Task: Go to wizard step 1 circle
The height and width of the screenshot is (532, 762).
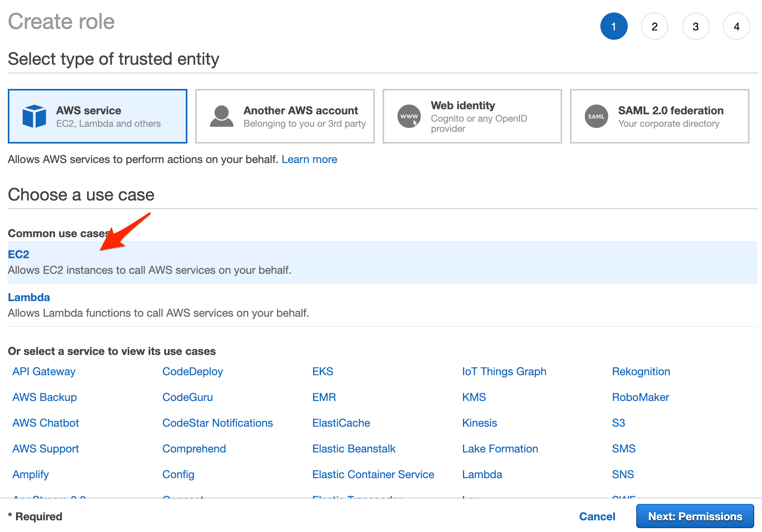Action: (x=614, y=26)
